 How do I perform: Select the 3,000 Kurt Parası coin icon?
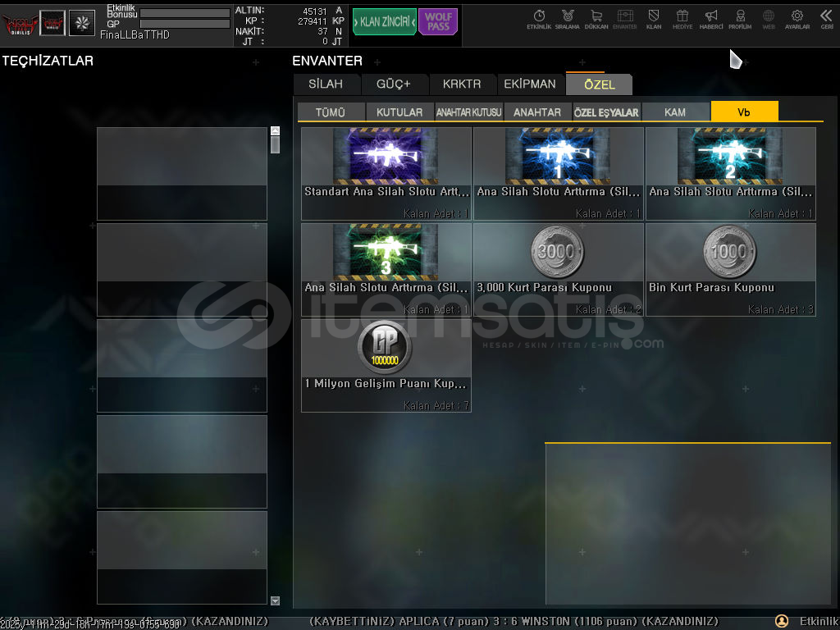(x=557, y=251)
